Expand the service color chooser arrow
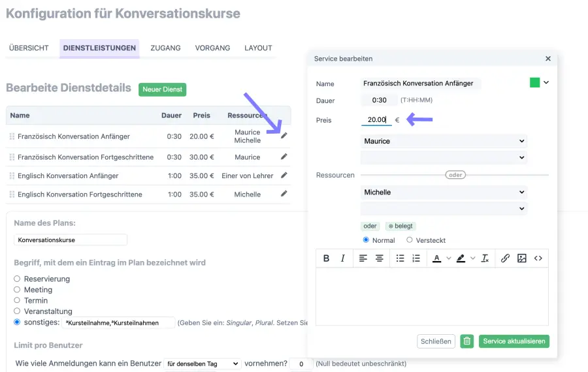The height and width of the screenshot is (372, 588). tap(546, 82)
